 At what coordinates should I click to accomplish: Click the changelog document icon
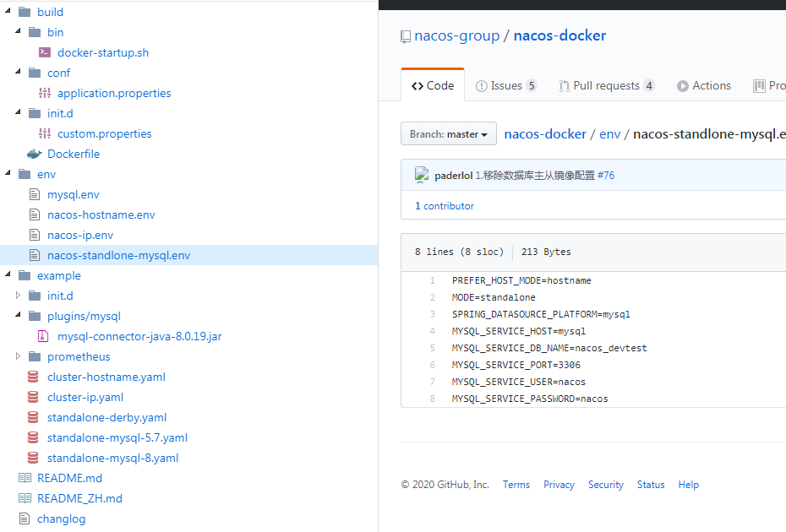(x=24, y=518)
